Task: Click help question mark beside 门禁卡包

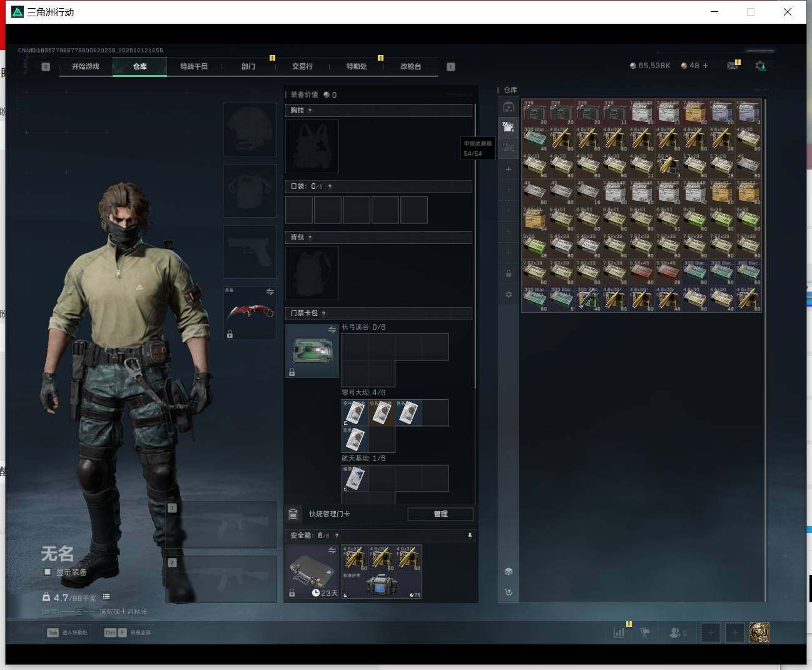Action: 323,313
